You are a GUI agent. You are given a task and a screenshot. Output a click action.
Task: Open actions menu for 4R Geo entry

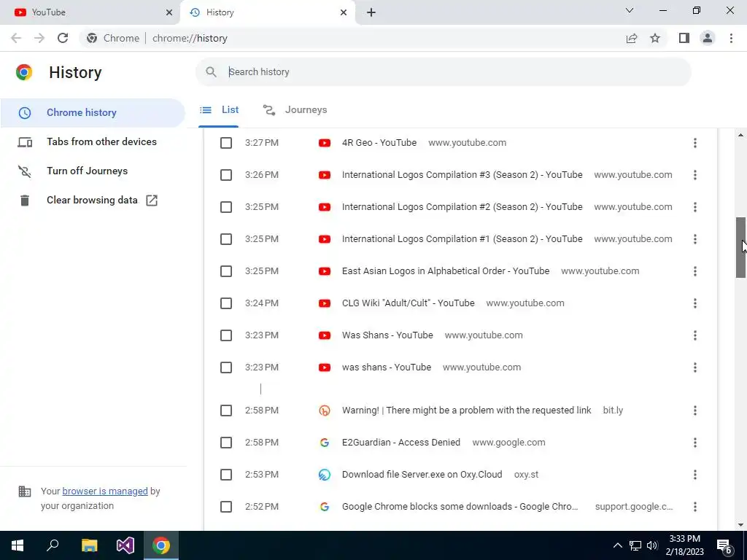695,143
